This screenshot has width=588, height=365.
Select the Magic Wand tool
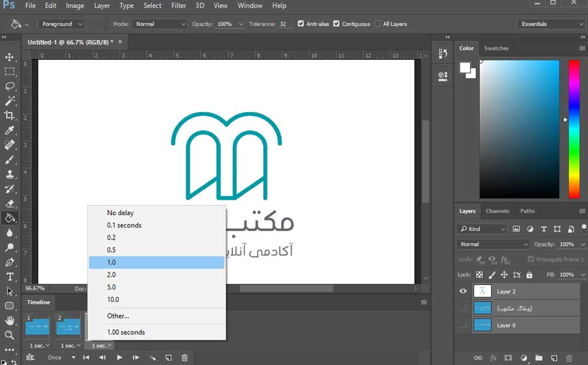(x=9, y=101)
